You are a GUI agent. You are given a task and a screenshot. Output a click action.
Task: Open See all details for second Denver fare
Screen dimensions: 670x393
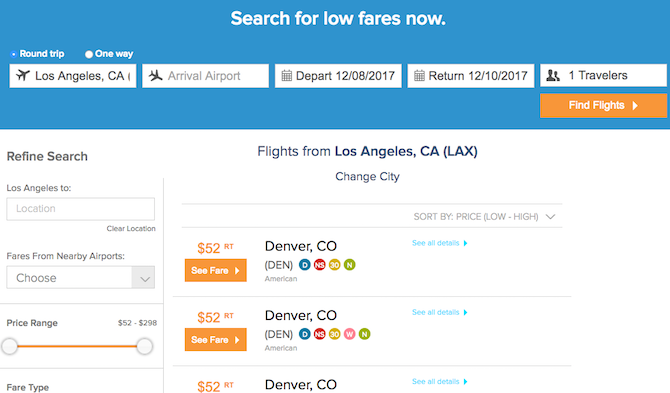tap(440, 312)
